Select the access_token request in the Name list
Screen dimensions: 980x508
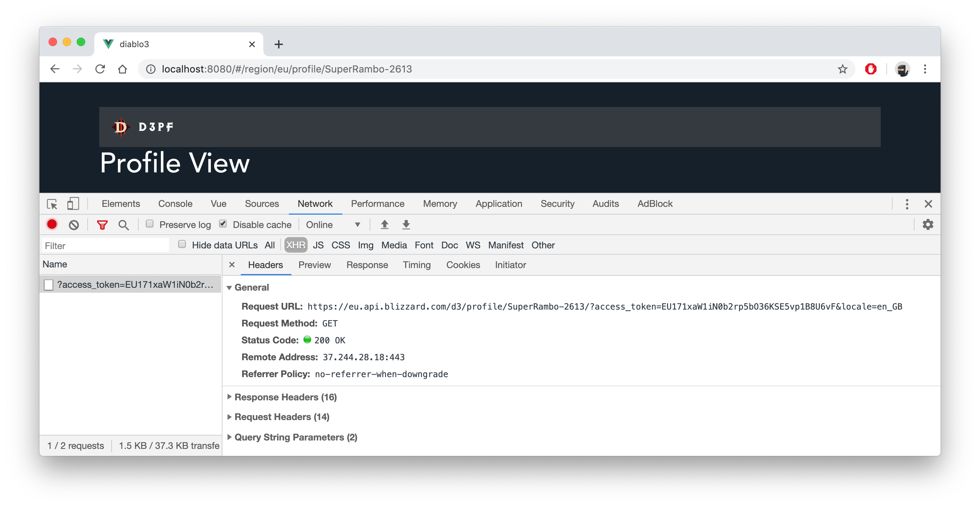click(x=135, y=285)
